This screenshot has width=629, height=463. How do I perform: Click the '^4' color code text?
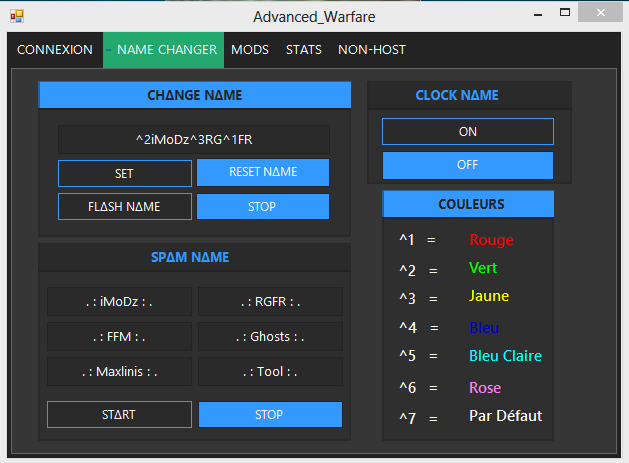point(408,327)
